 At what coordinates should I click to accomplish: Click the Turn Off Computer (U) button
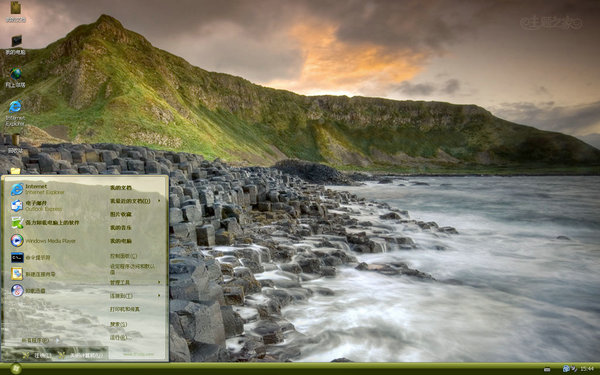click(81, 355)
